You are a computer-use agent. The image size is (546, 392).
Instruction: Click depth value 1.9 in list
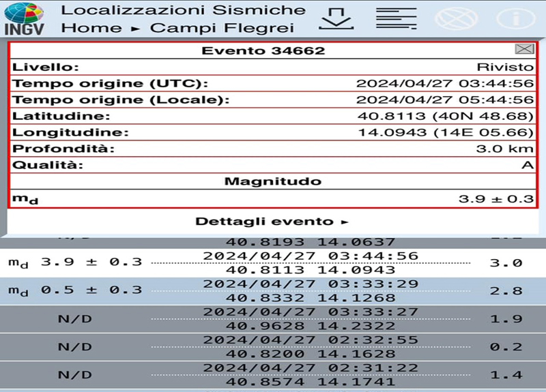click(x=506, y=319)
